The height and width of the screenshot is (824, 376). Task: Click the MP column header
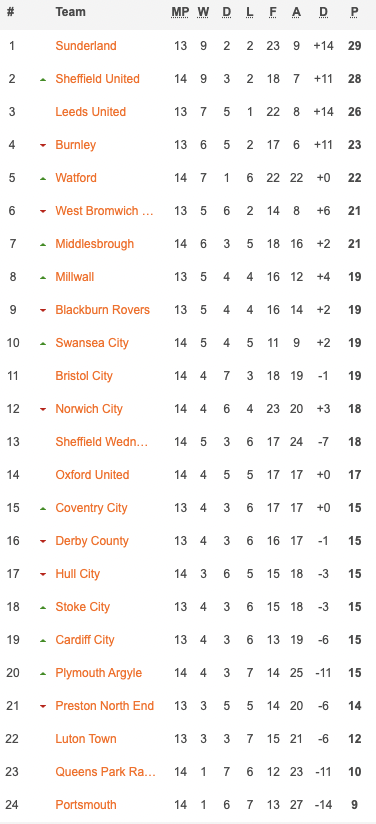(180, 12)
